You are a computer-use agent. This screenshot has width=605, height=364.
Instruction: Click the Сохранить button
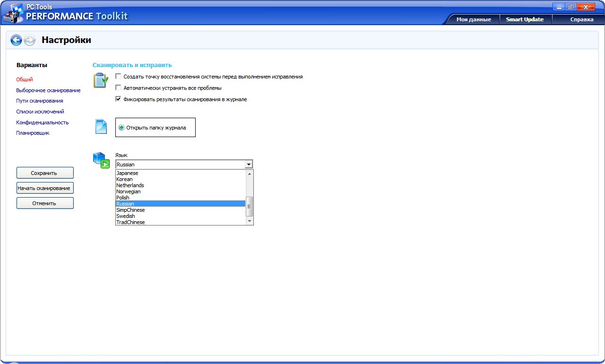click(x=45, y=173)
